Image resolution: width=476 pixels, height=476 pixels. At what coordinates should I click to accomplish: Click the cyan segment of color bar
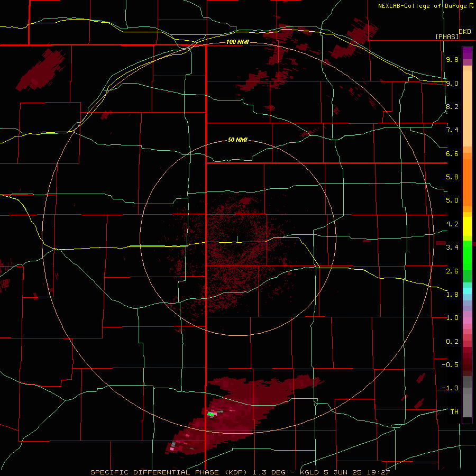point(467,291)
